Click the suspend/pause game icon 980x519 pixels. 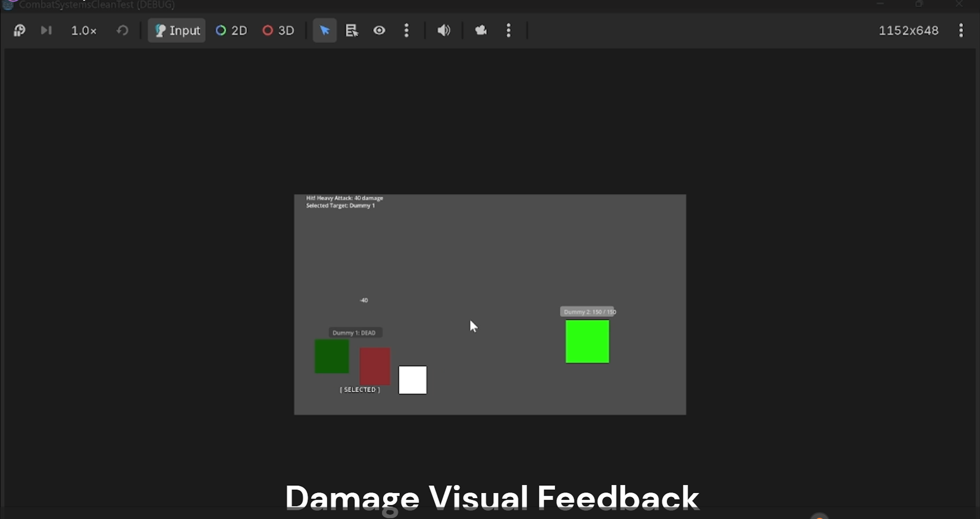pos(19,30)
